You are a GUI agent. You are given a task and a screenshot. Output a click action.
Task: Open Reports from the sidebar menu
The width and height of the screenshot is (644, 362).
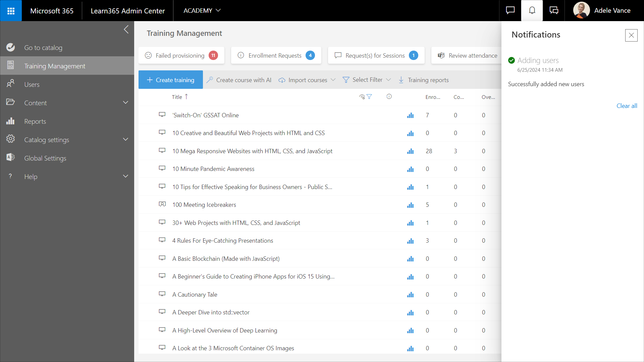coord(35,121)
